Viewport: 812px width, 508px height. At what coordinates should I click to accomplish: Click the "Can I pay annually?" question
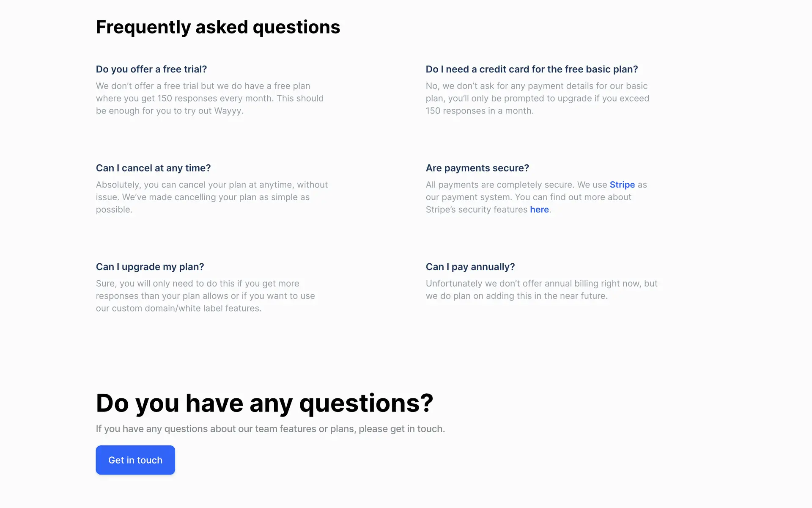coord(470,267)
